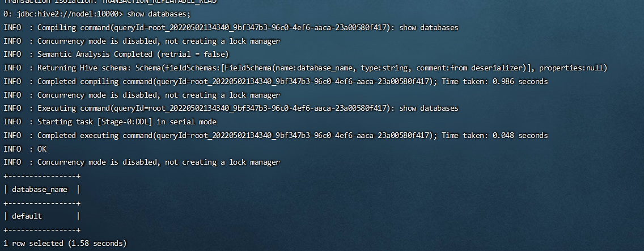Image resolution: width=644 pixels, height=251 pixels.
Task: Click the table's bottom border line
Action: point(42,229)
